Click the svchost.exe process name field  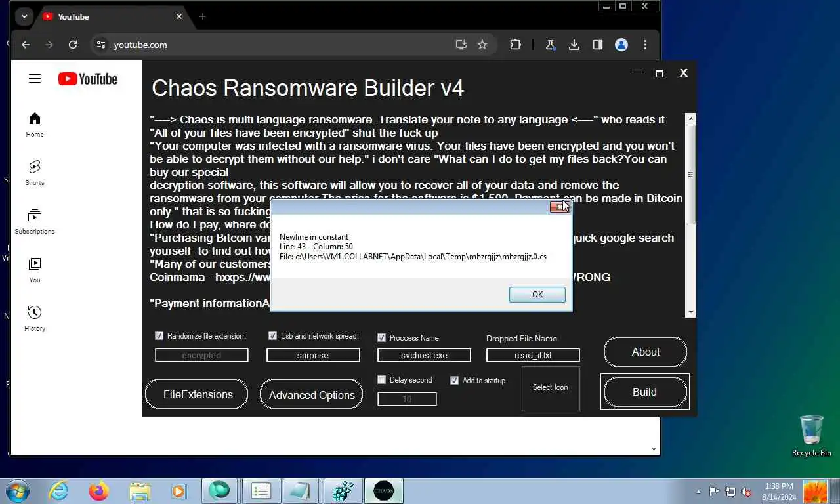[424, 355]
